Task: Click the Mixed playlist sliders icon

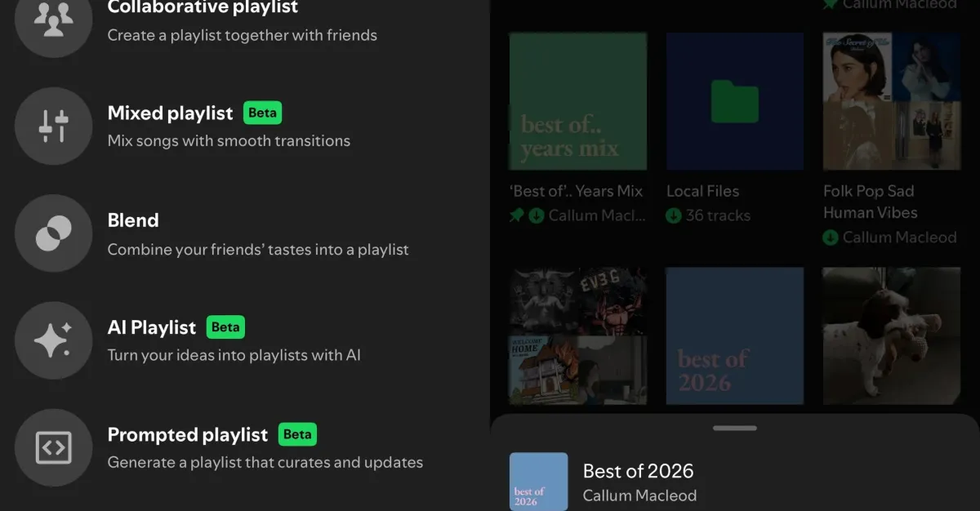Action: pos(53,127)
